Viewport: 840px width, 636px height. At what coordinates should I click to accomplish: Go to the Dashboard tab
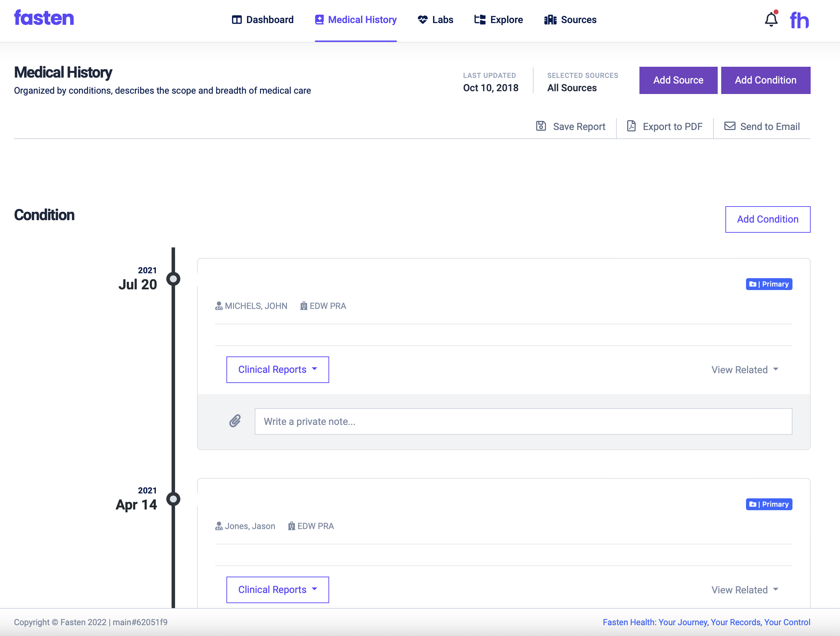(263, 20)
